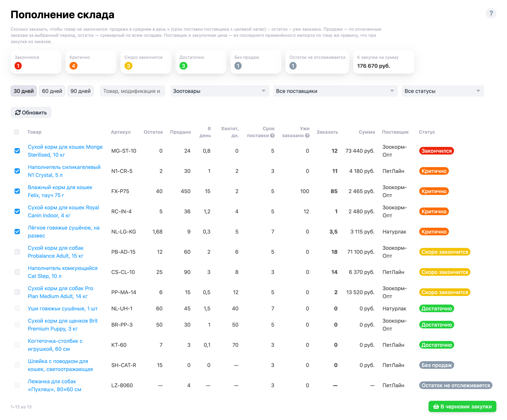507x420 pixels.
Task: Click the Уже заказано help tooltip icon
Action: [307, 135]
